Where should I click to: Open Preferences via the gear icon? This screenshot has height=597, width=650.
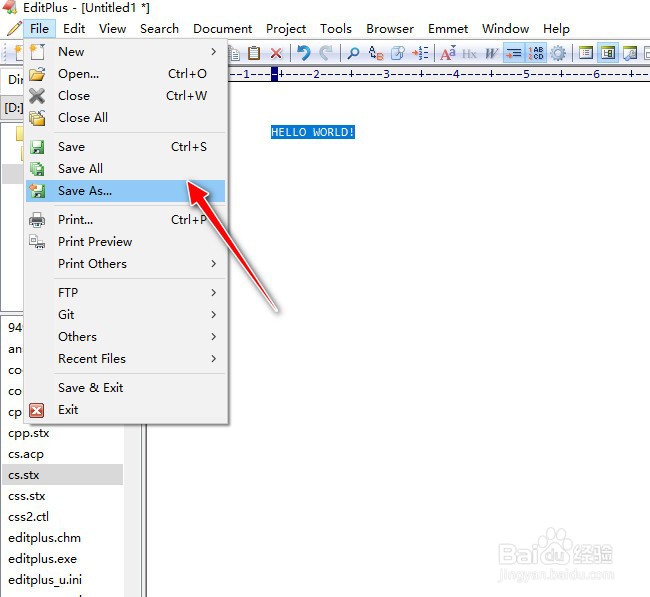558,53
